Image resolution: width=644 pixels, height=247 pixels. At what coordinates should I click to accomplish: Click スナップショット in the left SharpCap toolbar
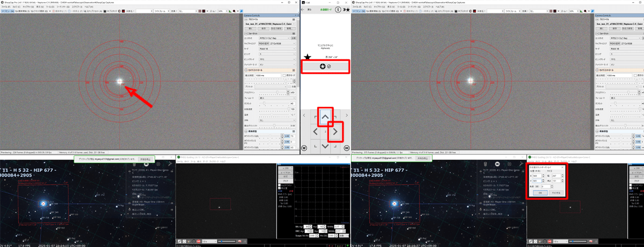click(x=93, y=11)
